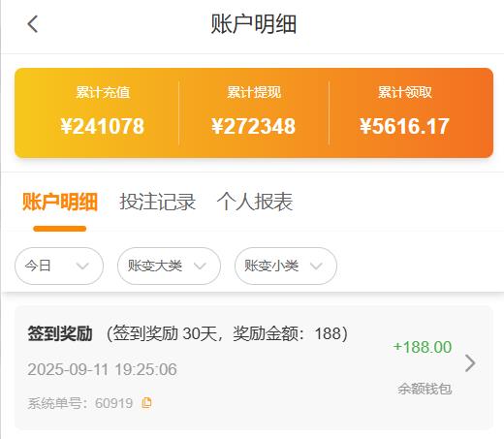Image resolution: width=504 pixels, height=439 pixels.
Task: Click the +188.00 amount
Action: click(423, 347)
